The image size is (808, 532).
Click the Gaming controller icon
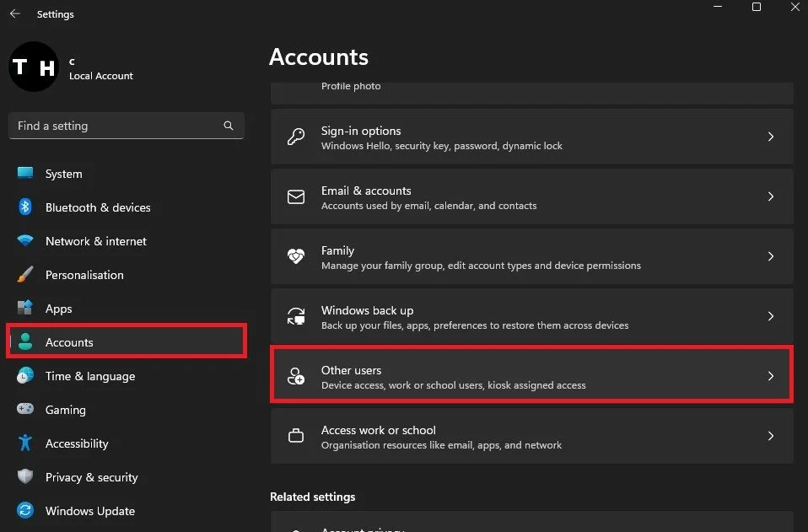tap(25, 410)
